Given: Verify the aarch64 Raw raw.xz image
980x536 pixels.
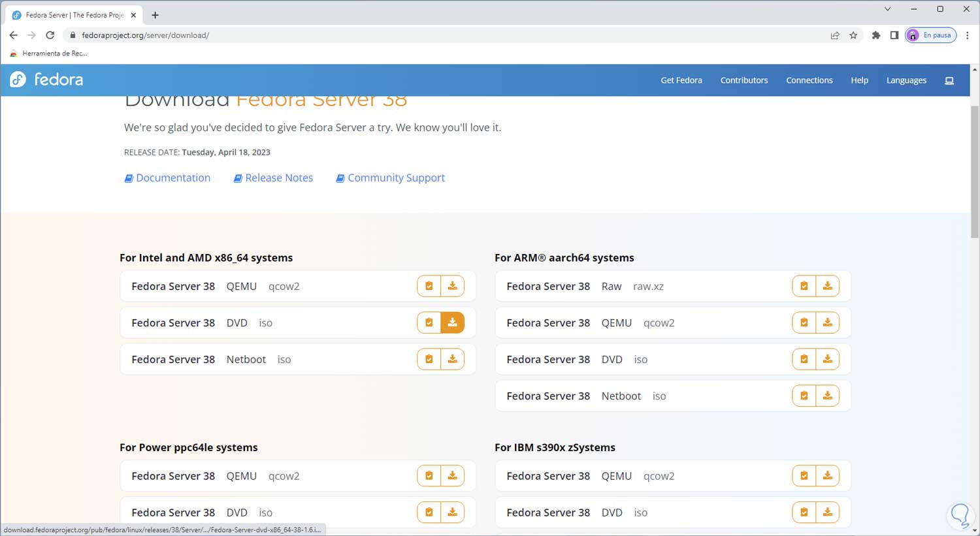Looking at the screenshot, I should pyautogui.click(x=804, y=286).
